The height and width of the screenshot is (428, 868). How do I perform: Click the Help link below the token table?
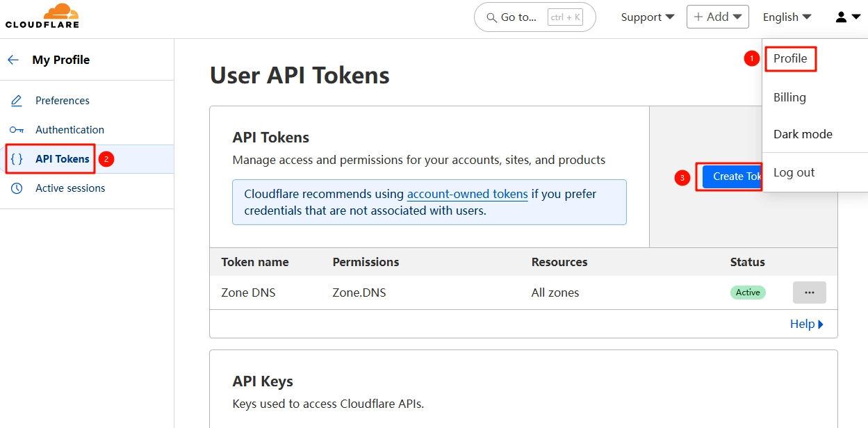803,324
